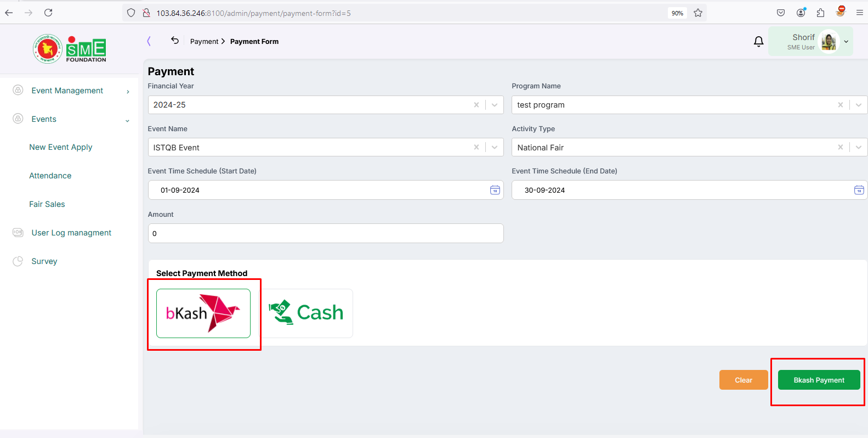Click the National Fair combo box

click(690, 147)
